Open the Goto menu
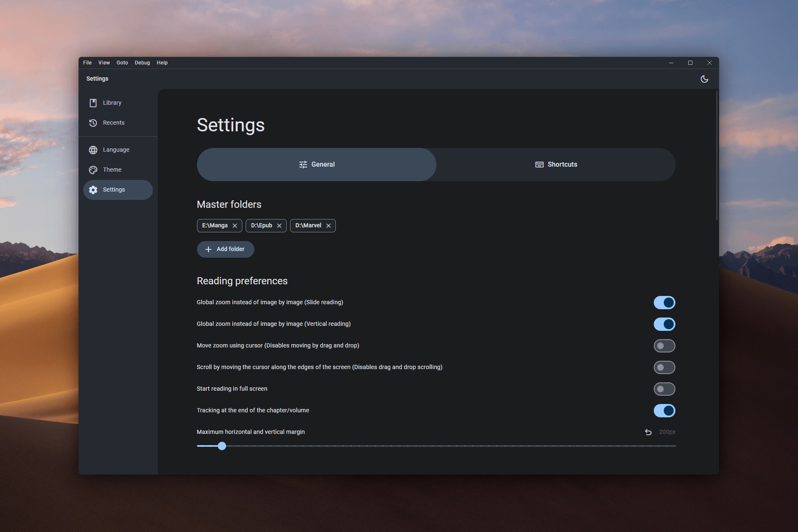Screen dimensions: 798x532 pos(122,63)
